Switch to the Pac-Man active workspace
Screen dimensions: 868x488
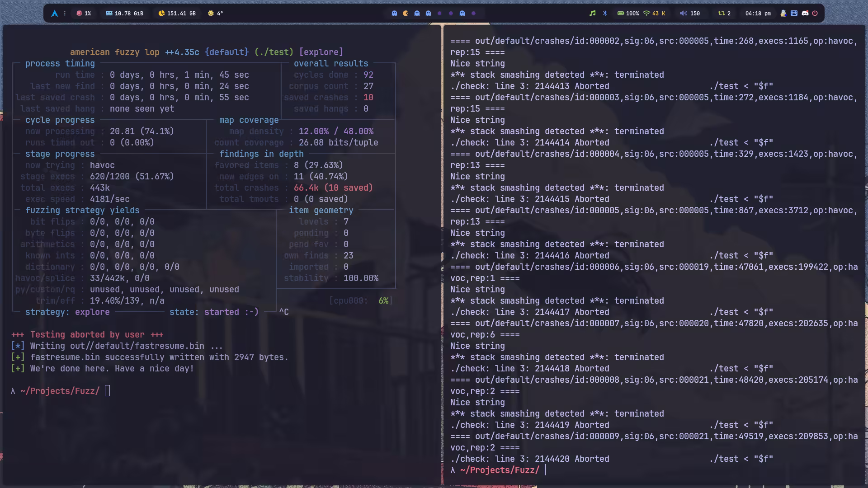[406, 14]
